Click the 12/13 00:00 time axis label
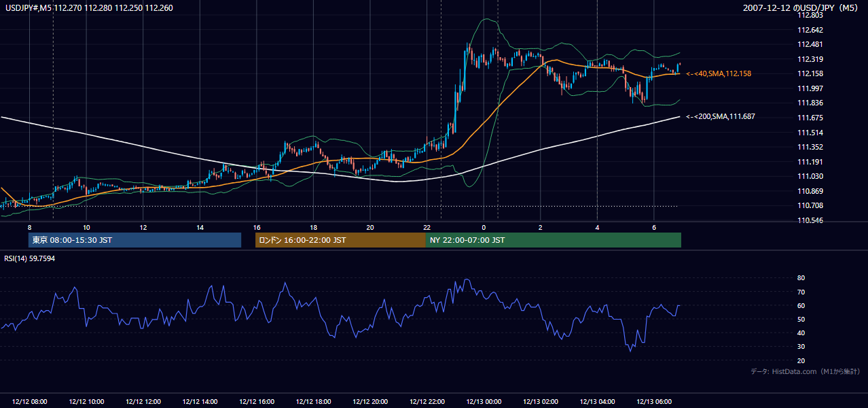Screen dimensions: 868x408 484,402
